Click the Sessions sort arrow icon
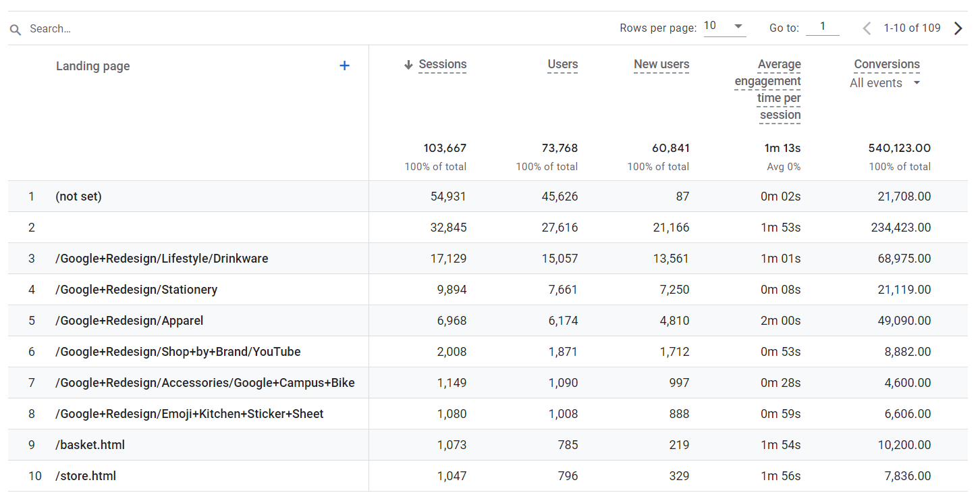980x497 pixels. click(408, 65)
